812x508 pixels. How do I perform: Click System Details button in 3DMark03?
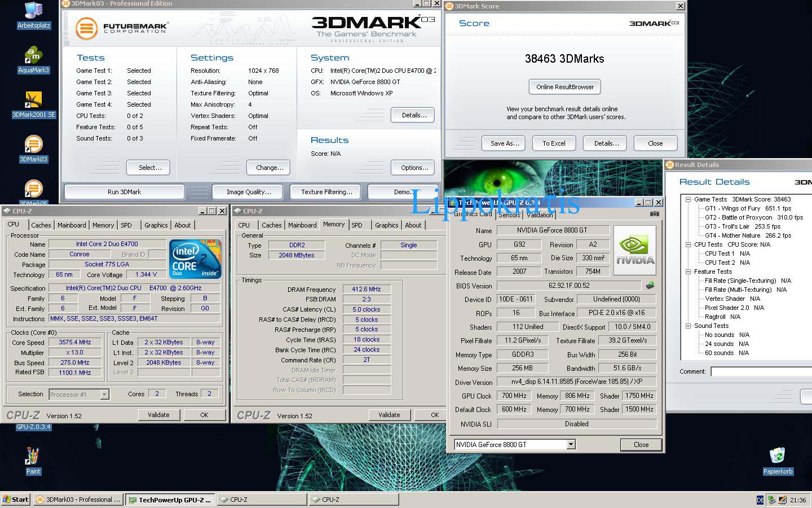click(x=414, y=115)
